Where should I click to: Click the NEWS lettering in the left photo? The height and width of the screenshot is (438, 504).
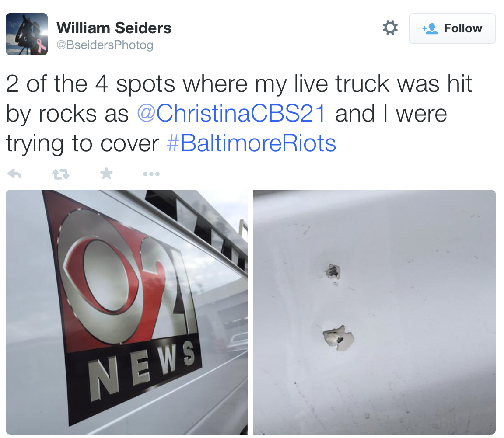click(141, 370)
